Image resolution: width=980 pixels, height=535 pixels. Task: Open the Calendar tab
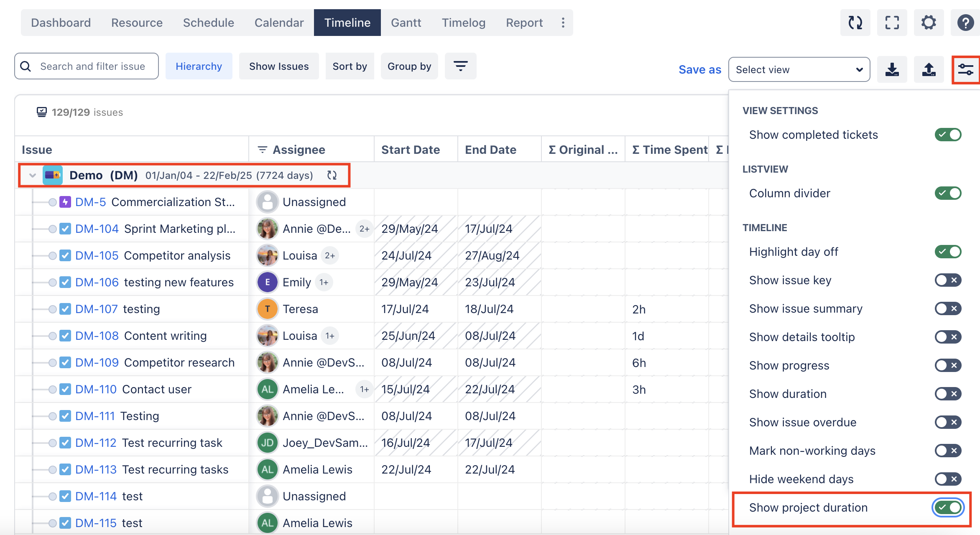coord(279,23)
